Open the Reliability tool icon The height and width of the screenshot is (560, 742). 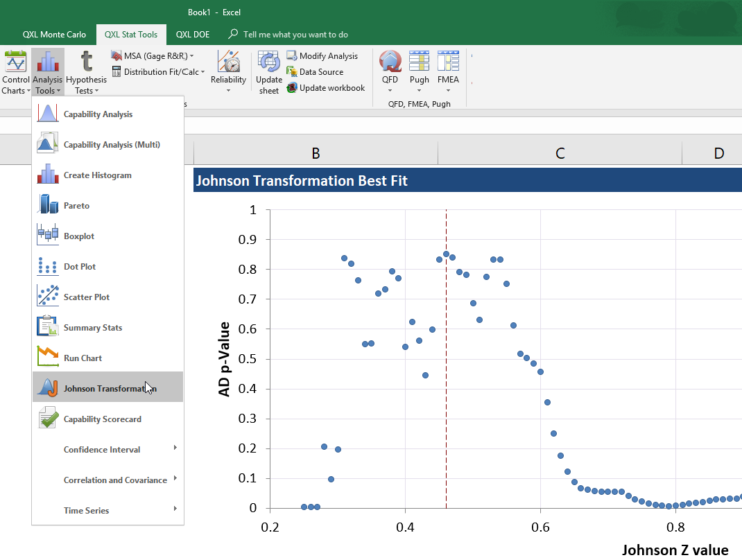click(x=229, y=62)
